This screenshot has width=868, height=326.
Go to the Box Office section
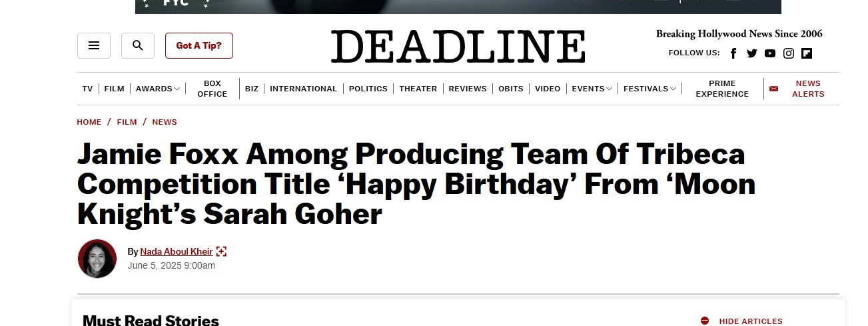(212, 89)
